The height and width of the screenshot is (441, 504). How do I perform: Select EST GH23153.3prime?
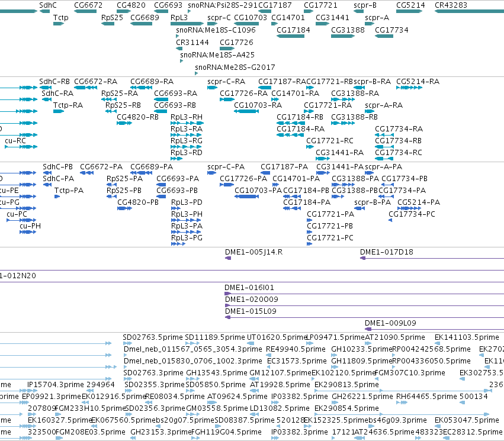point(160,432)
